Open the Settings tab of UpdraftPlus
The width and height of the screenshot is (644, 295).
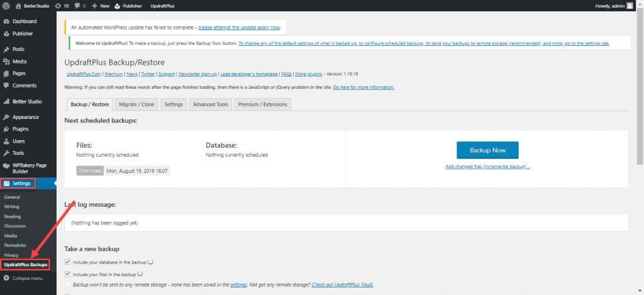[174, 104]
